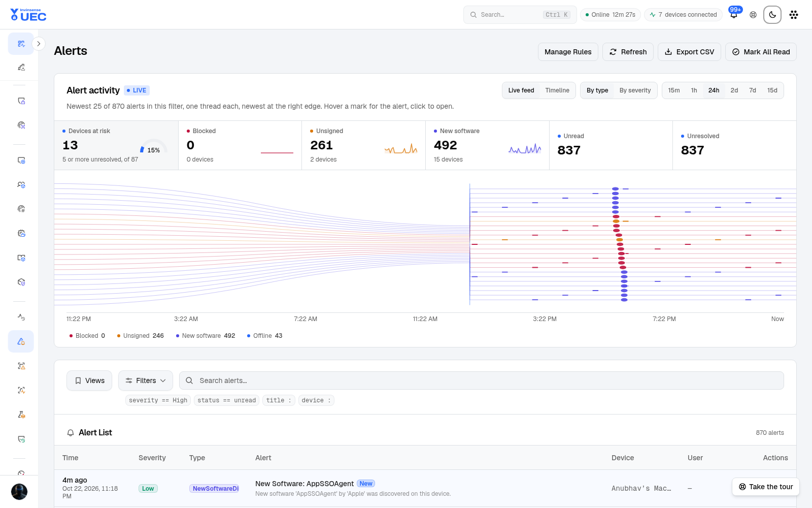Select the sidebar fingerprint hash icon
Screen dimensions: 812x508
(x=21, y=209)
